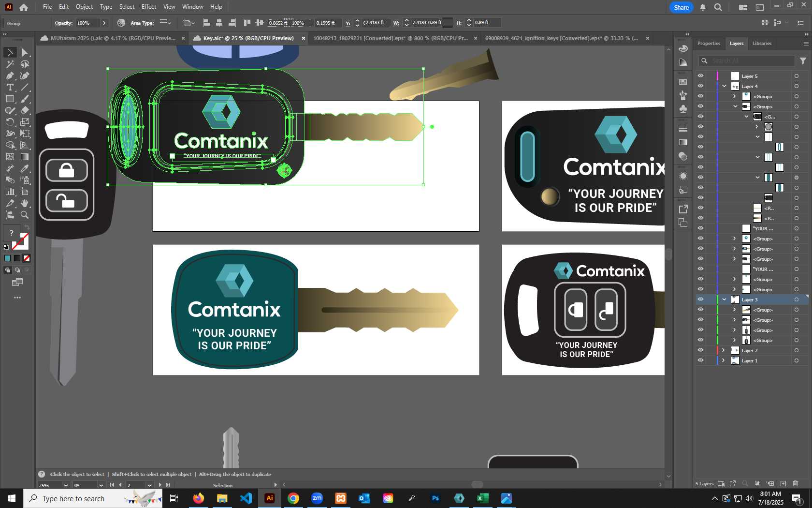Toggle the target circle of Layer 5
The height and width of the screenshot is (508, 812).
(x=797, y=76)
